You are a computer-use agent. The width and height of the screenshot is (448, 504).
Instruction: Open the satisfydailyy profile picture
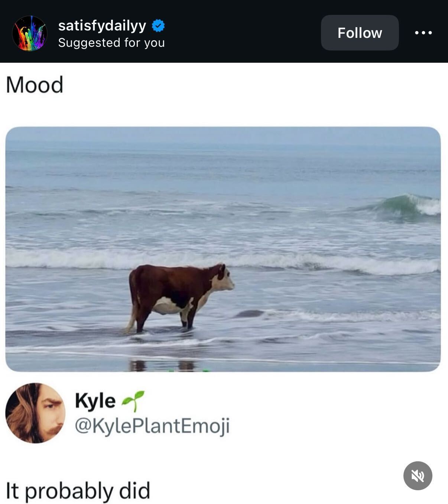tap(30, 33)
